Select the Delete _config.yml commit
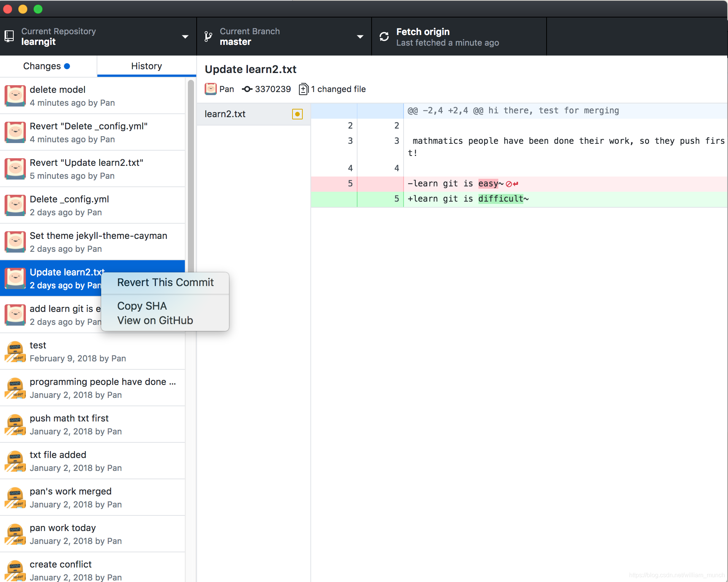 point(92,205)
